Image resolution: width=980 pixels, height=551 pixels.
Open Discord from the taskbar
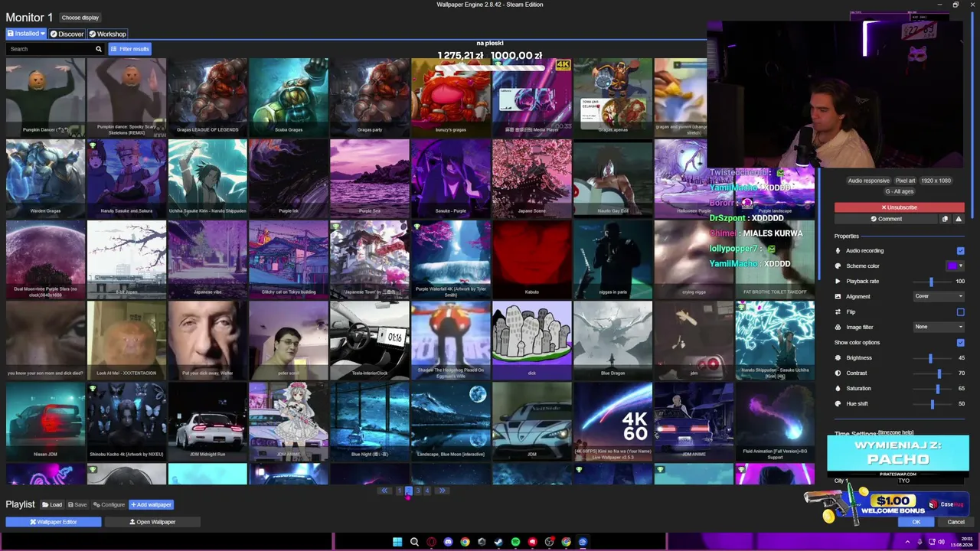448,542
